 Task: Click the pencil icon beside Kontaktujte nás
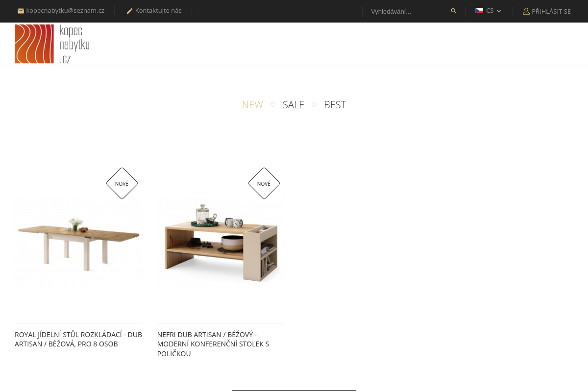coord(130,11)
